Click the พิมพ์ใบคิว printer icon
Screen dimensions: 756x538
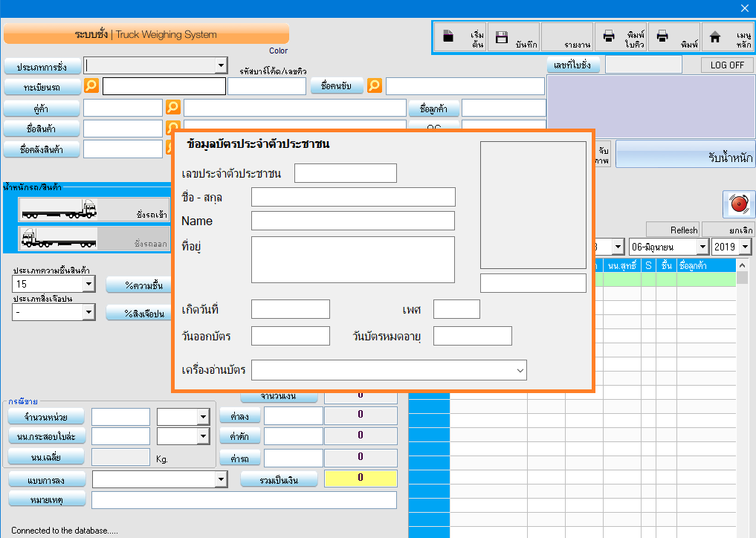click(x=609, y=36)
